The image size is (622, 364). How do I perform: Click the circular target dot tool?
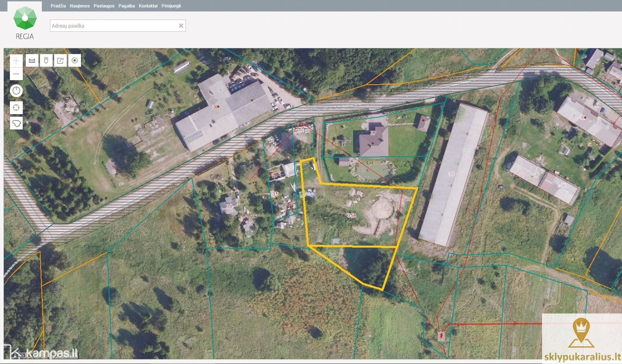[x=75, y=61]
